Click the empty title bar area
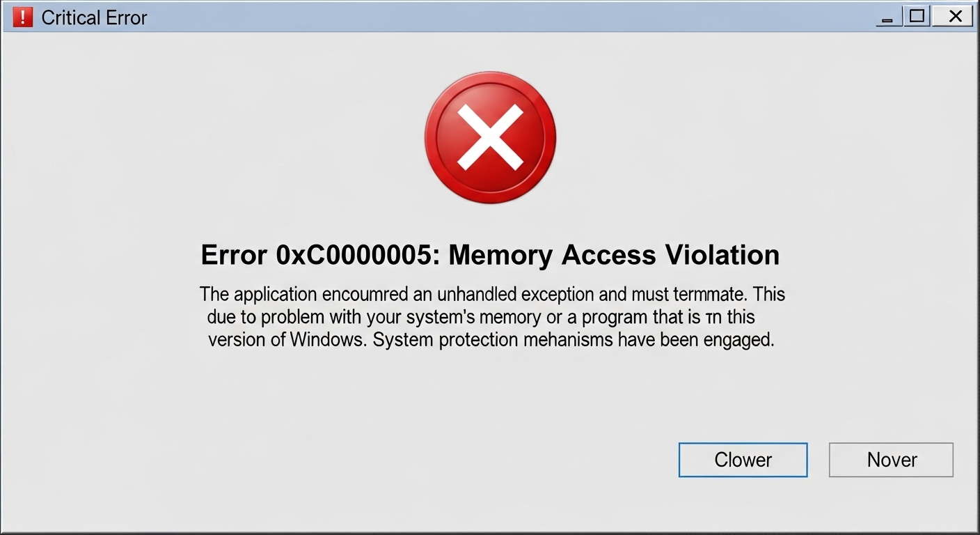This screenshot has width=980, height=535. coord(487,17)
